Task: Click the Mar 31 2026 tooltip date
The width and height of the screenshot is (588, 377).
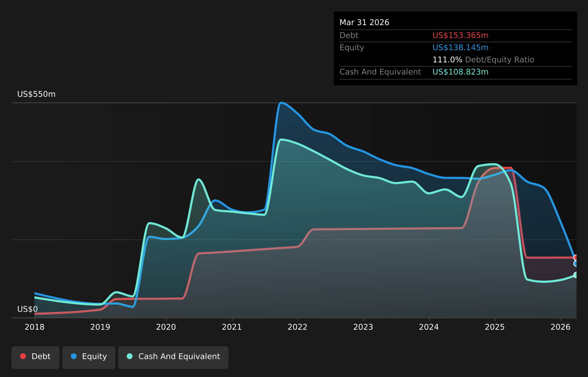Action: (x=365, y=23)
